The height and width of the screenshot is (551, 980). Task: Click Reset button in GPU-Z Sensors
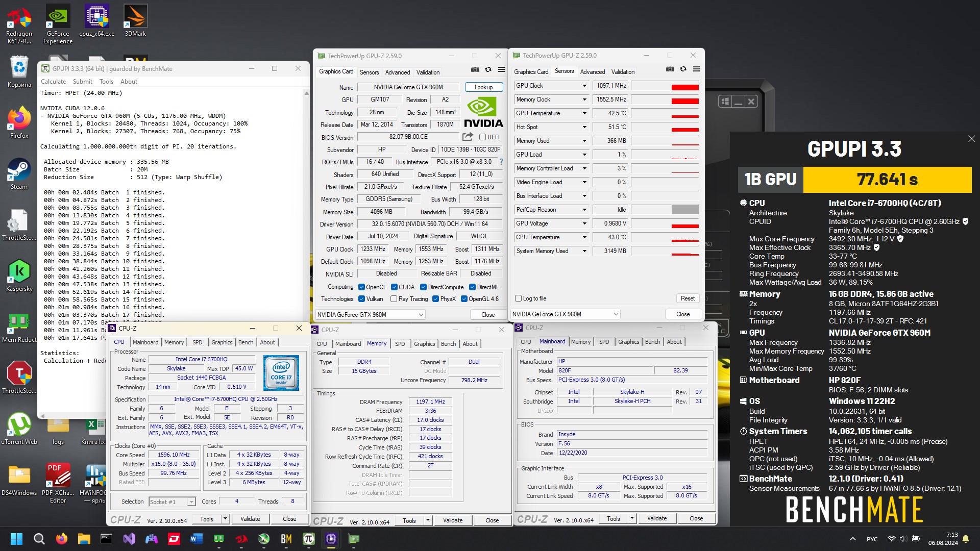(x=688, y=298)
